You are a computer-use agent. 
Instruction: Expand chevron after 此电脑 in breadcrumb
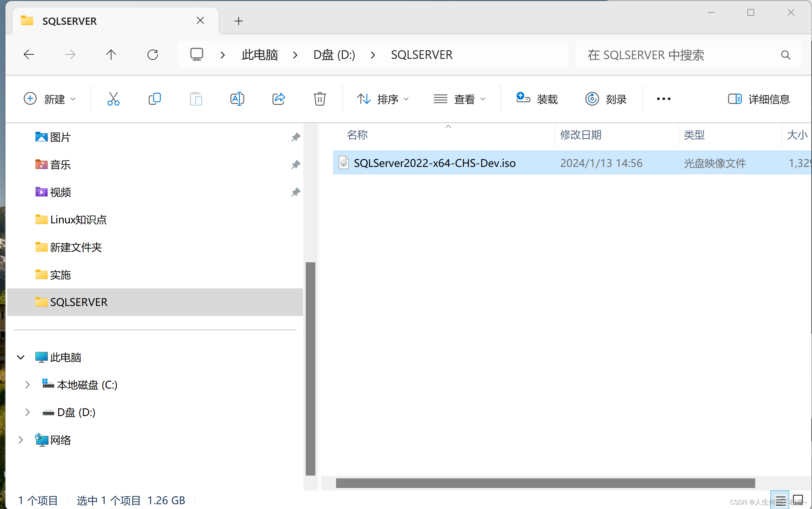(x=295, y=54)
